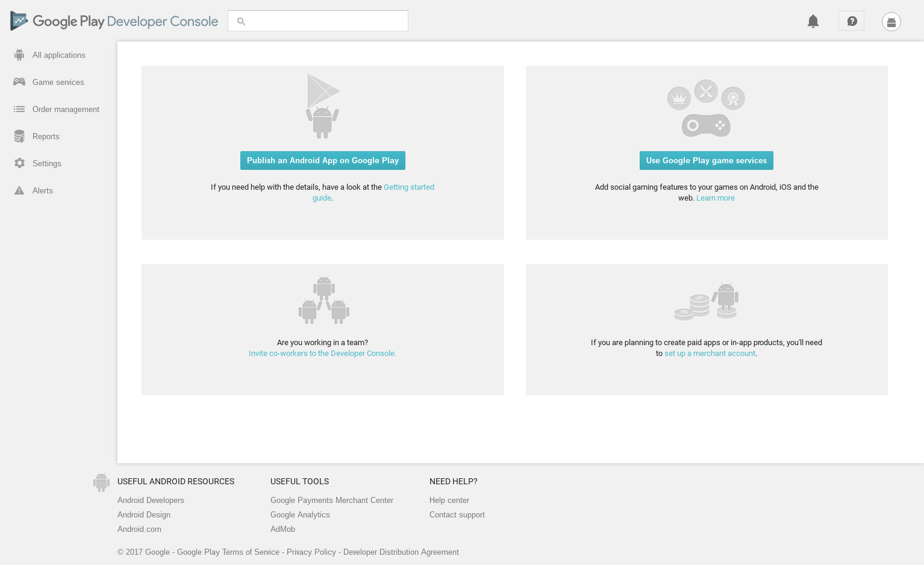The width and height of the screenshot is (924, 565).
Task: Click the search magnifier icon
Action: [241, 21]
